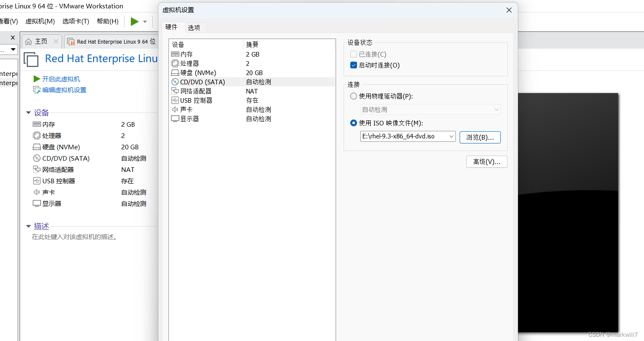Image resolution: width=644 pixels, height=341 pixels.
Task: Click the 摘要 column header in dialog
Action: coord(289,44)
